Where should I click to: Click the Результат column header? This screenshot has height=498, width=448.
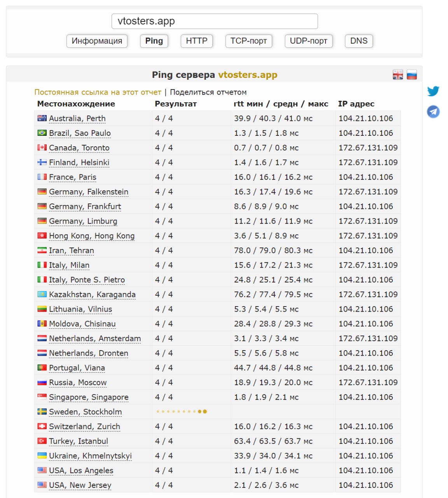[176, 104]
